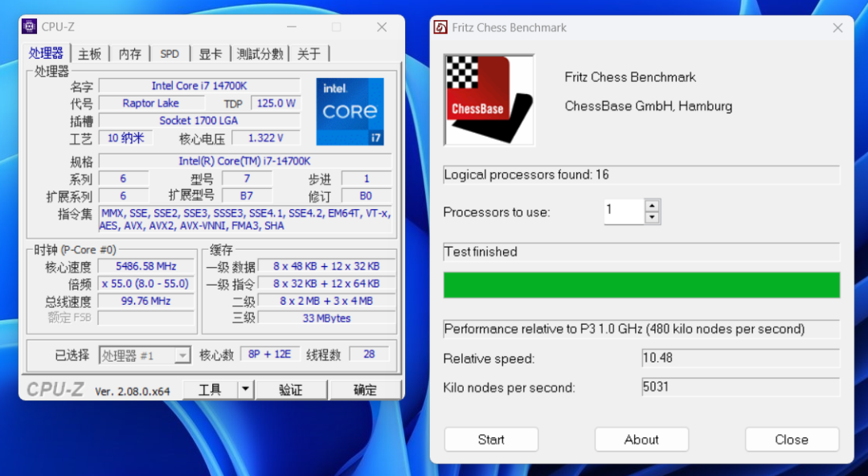Viewport: 868px width, 476px height.
Task: Select the SPD tab
Action: (x=170, y=54)
